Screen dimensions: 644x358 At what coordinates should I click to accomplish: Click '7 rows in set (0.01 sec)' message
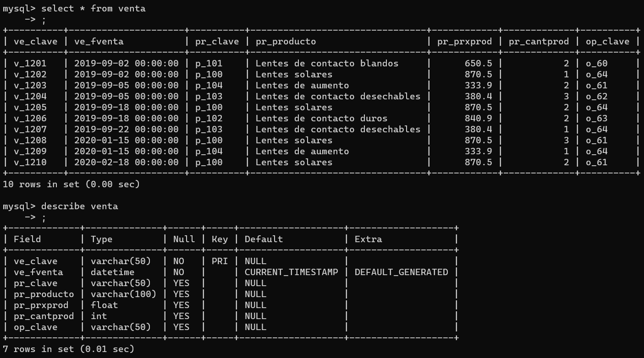69,349
